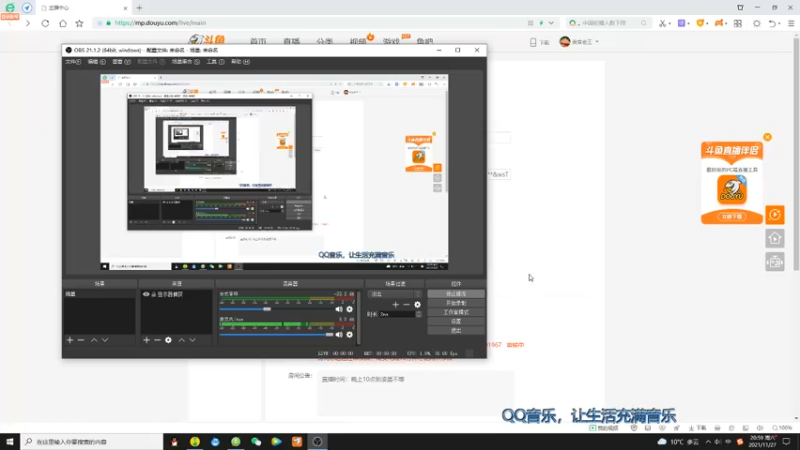The width and height of the screenshot is (800, 450).
Task: Open the browser main hamburger menu
Action: [791, 23]
